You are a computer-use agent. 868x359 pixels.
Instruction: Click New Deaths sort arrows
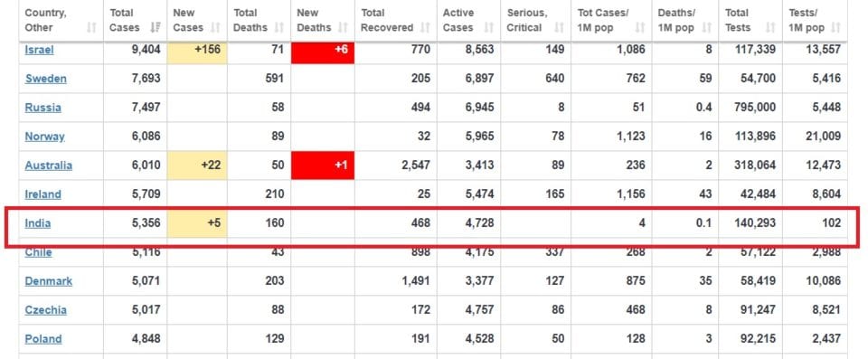point(343,28)
